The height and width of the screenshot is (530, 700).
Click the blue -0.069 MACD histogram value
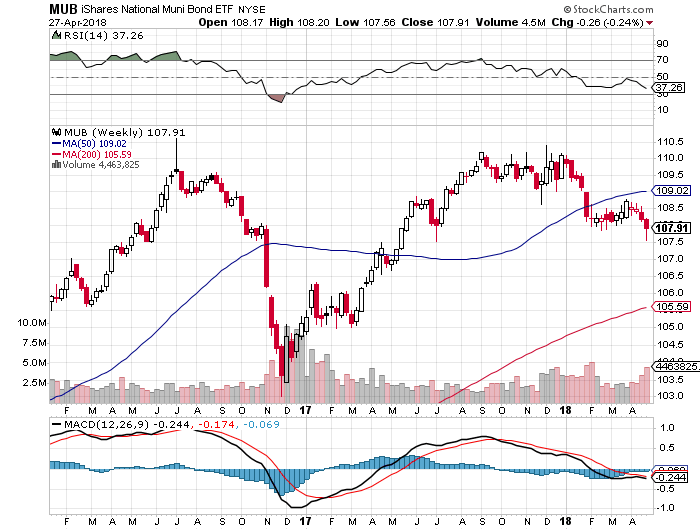262,425
